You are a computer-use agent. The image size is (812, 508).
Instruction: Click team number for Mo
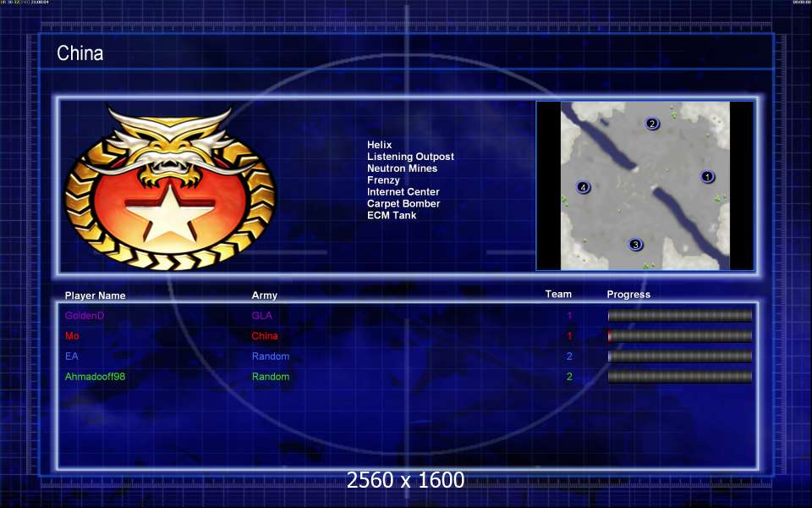point(569,336)
